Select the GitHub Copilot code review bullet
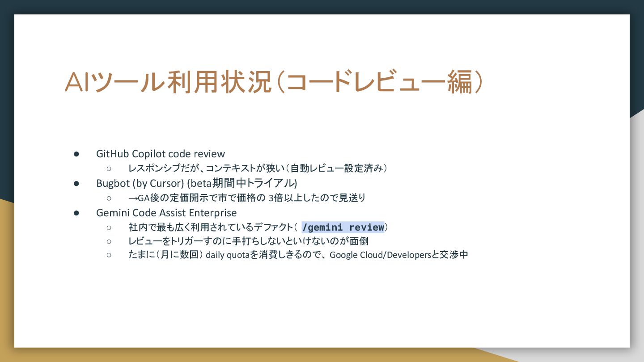This screenshot has width=644, height=362. [161, 154]
